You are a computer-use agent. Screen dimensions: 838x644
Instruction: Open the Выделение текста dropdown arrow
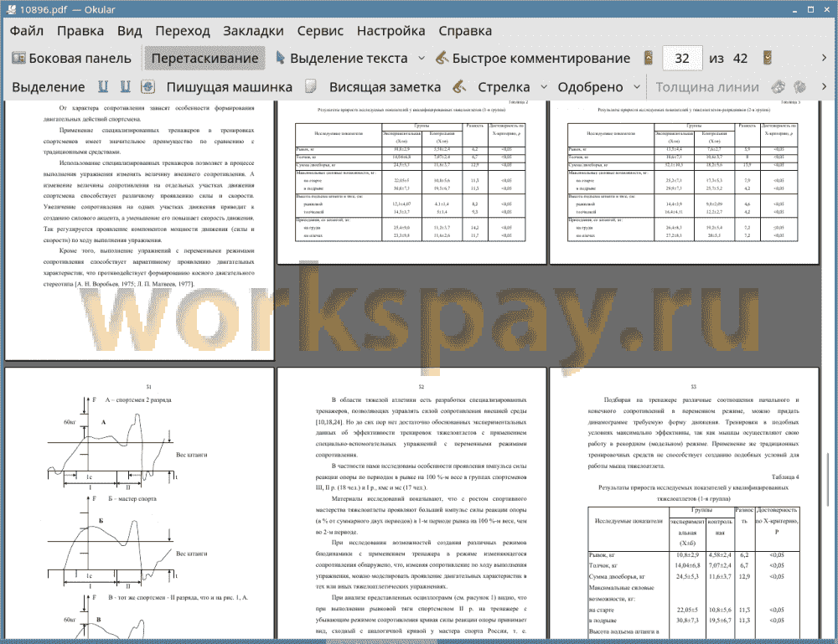click(422, 59)
